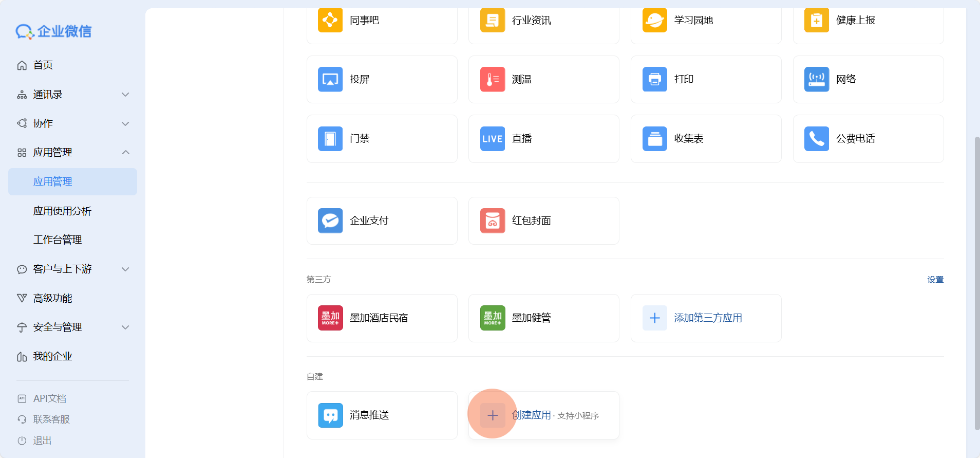Open the LIVE 直播 app icon
This screenshot has width=980, height=458.
point(492,139)
